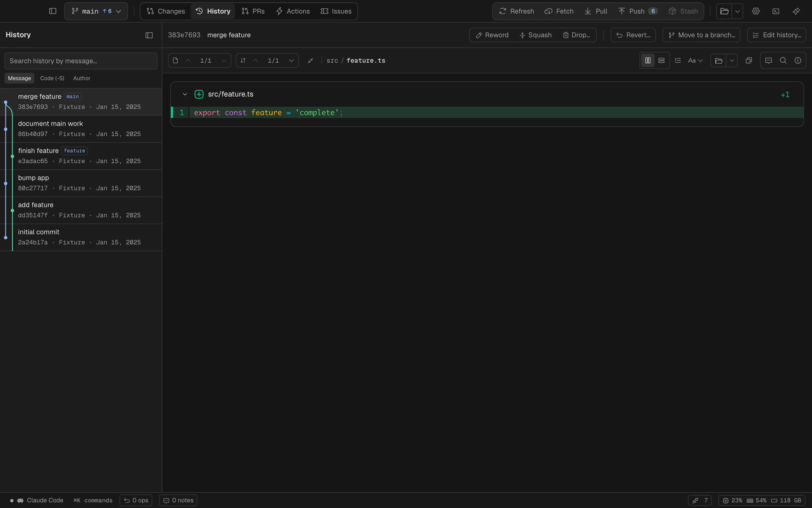Switch to the PRs tab
The height and width of the screenshot is (508, 812).
(253, 11)
